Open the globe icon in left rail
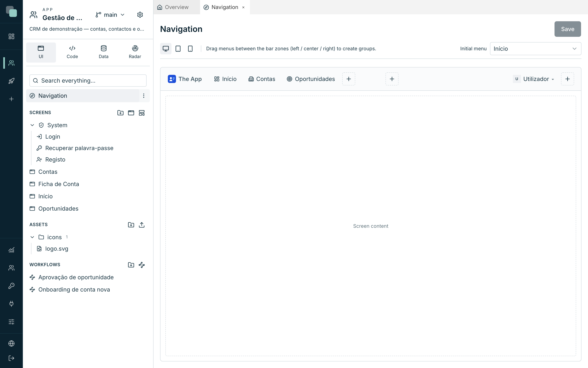This screenshot has width=588, height=368. point(11,343)
